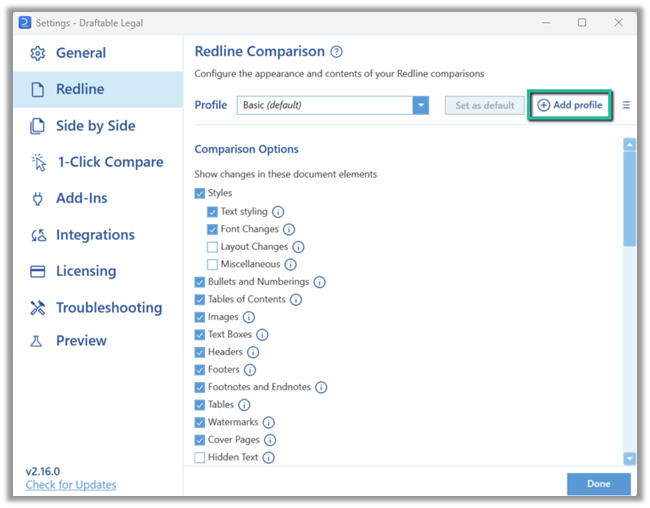Click info icon next to Cover Pages
The image size is (650, 508).
tap(270, 440)
